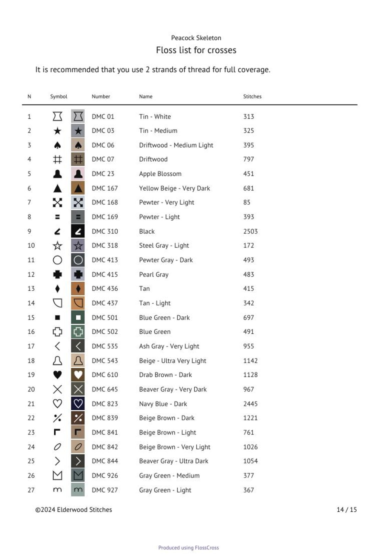This screenshot has height=555, width=392.
Task: Click the black DMC 310 color swatch
Action: pos(78,231)
